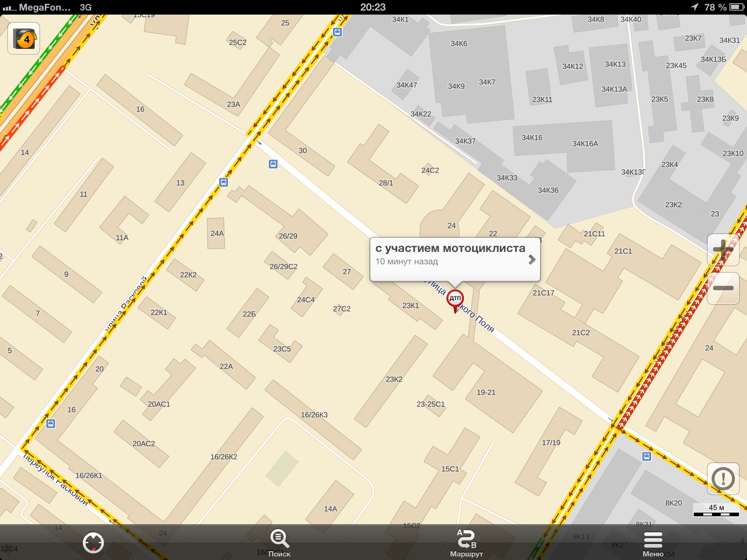Tap bus stop icon near building 13
Screen dimensions: 747x560
(x=224, y=182)
